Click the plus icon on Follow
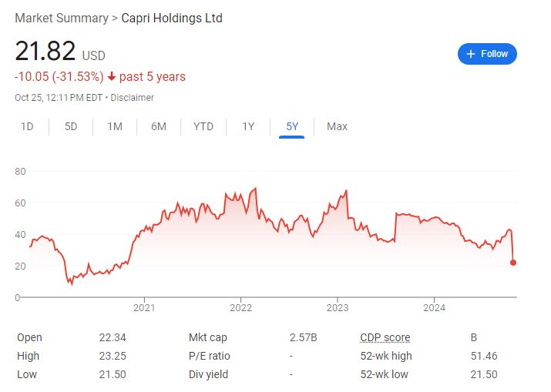Viewport: 551px width, 392px height. coord(471,54)
